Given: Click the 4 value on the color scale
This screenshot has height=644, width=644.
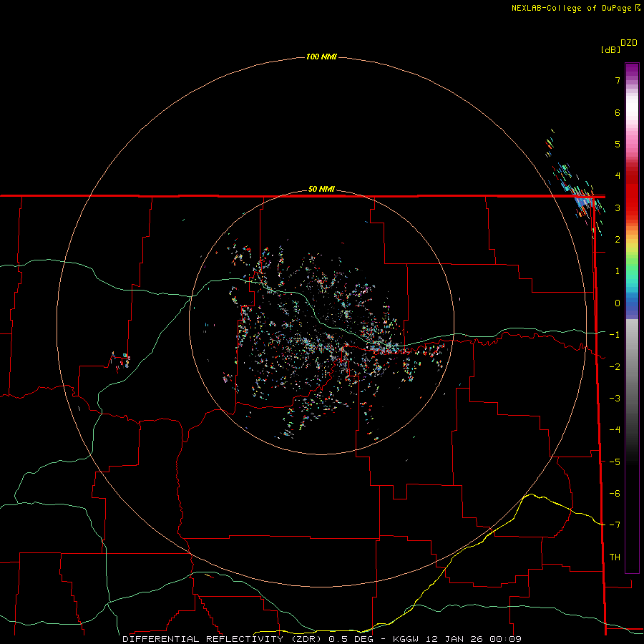Looking at the screenshot, I should [618, 176].
